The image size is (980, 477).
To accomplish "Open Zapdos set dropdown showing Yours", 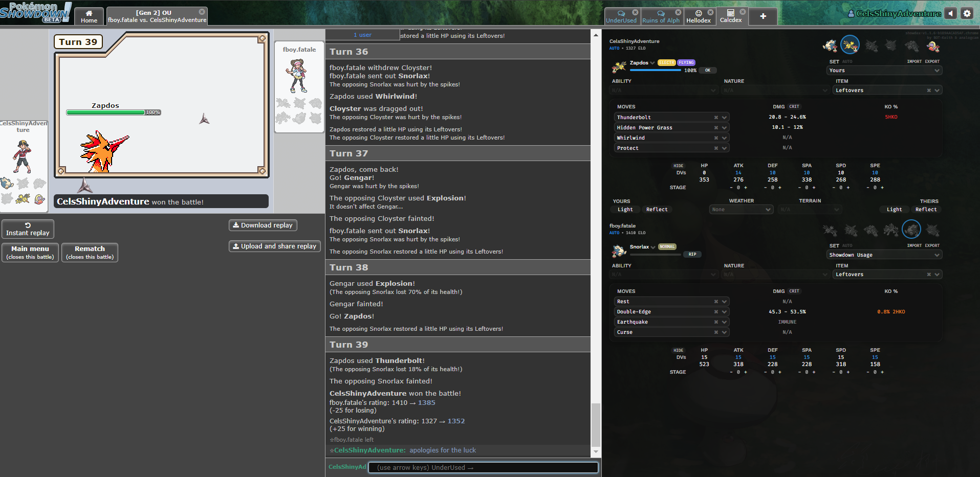I will pyautogui.click(x=884, y=71).
